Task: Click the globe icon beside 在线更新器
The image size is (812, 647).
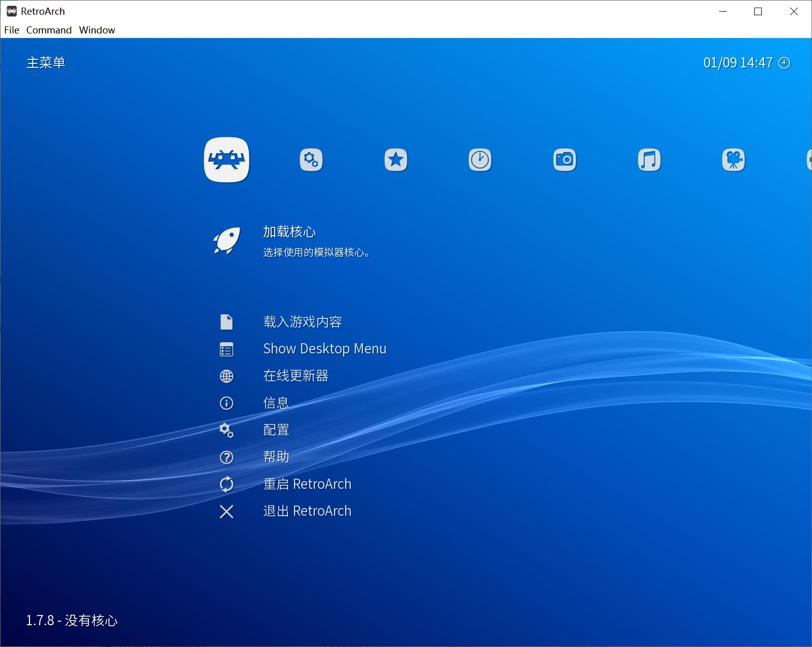Action: point(227,376)
